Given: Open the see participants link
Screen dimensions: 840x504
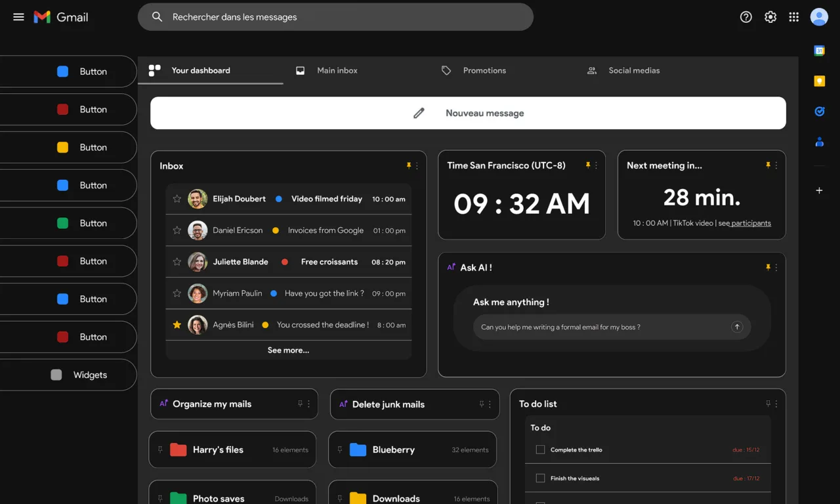Looking at the screenshot, I should click(750, 223).
